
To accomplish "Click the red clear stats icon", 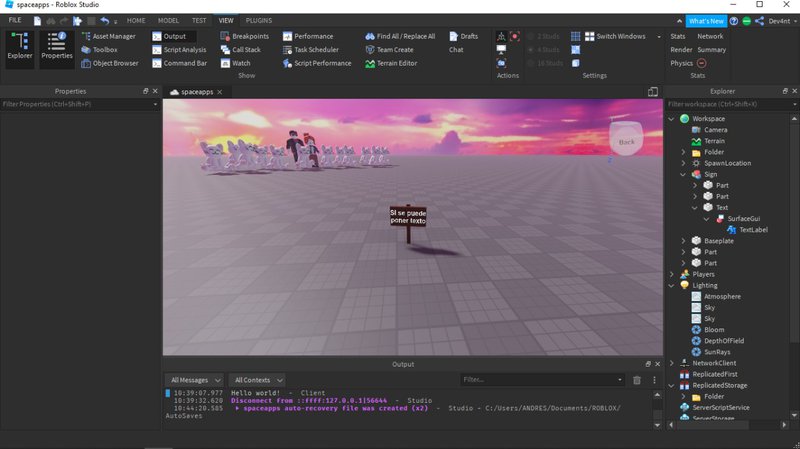I will (x=702, y=63).
